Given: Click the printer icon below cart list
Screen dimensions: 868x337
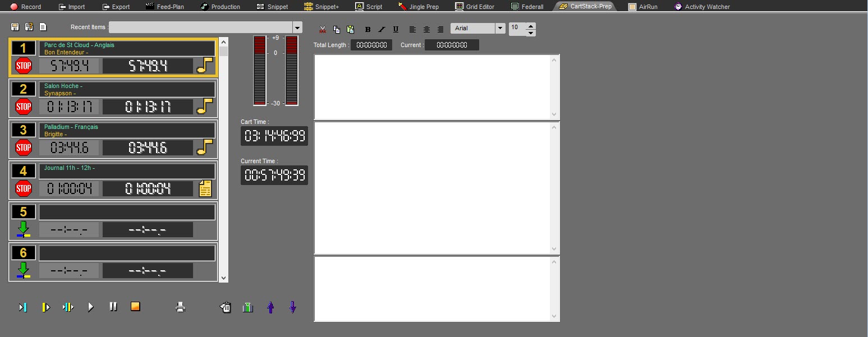Looking at the screenshot, I should (180, 307).
